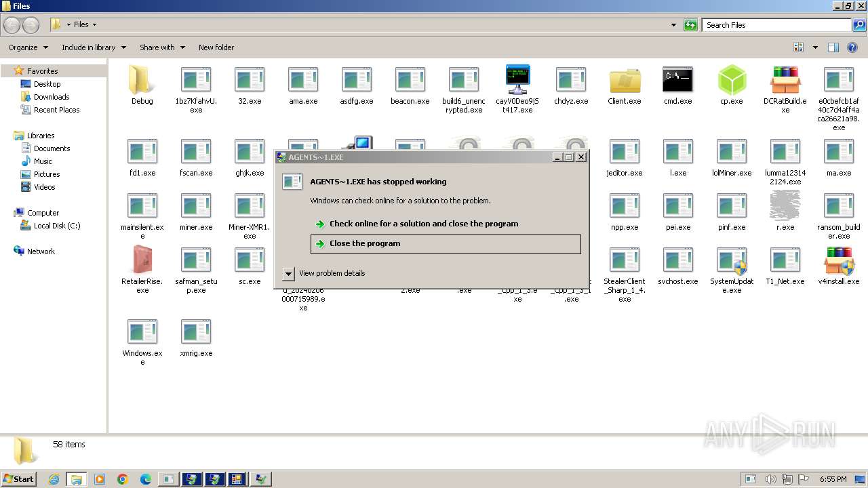Screen dimensions: 868x488
Task: Select the cp.exe green cube icon
Action: [x=732, y=80]
